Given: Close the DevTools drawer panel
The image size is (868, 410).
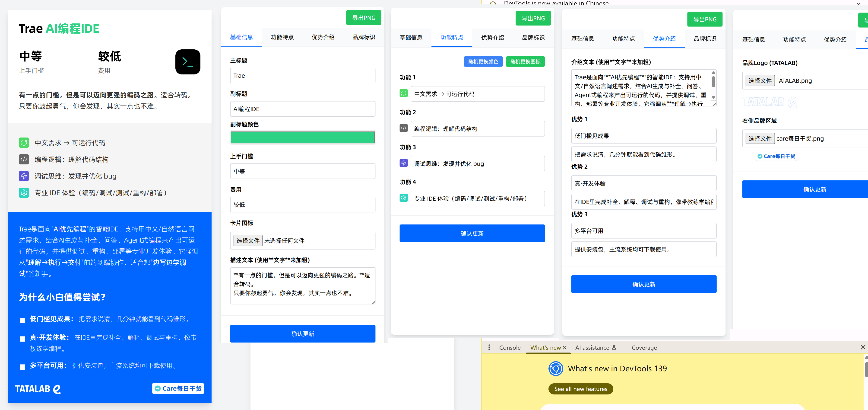Looking at the screenshot, I should 863,347.
